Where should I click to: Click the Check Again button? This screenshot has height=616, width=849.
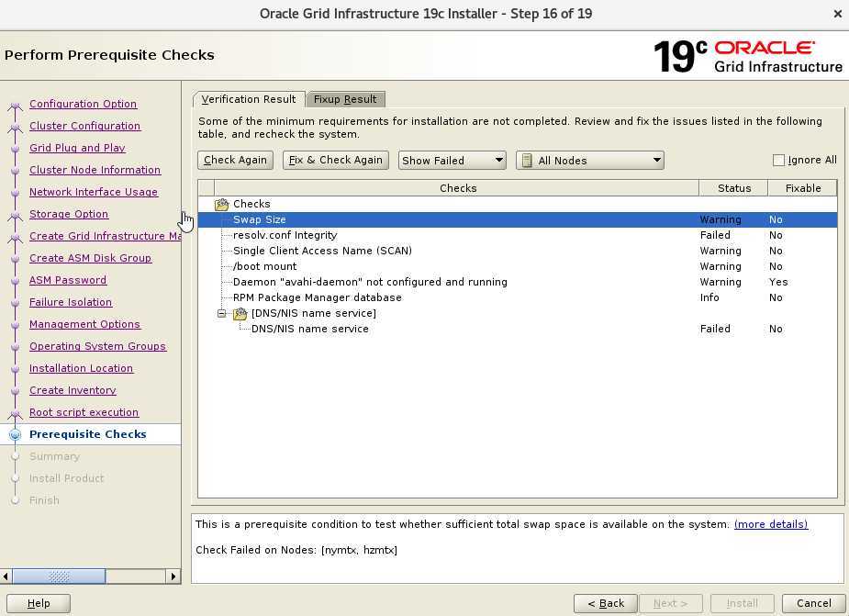pos(235,160)
